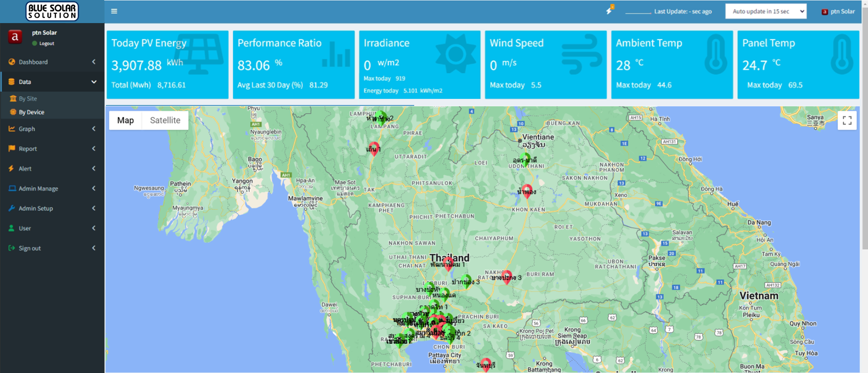Open the Graph menu item
Viewport: 868px width, 373px height.
[52, 129]
